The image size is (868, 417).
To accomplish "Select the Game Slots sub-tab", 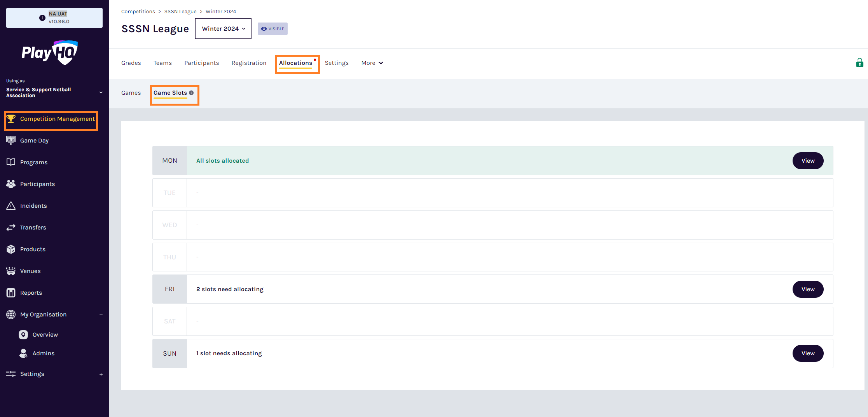I will coord(170,93).
